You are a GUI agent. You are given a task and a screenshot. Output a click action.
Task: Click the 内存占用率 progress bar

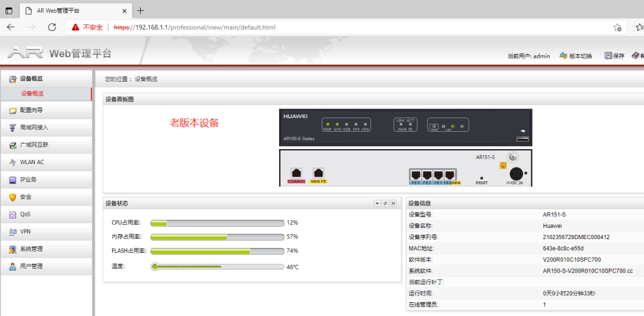pos(217,237)
